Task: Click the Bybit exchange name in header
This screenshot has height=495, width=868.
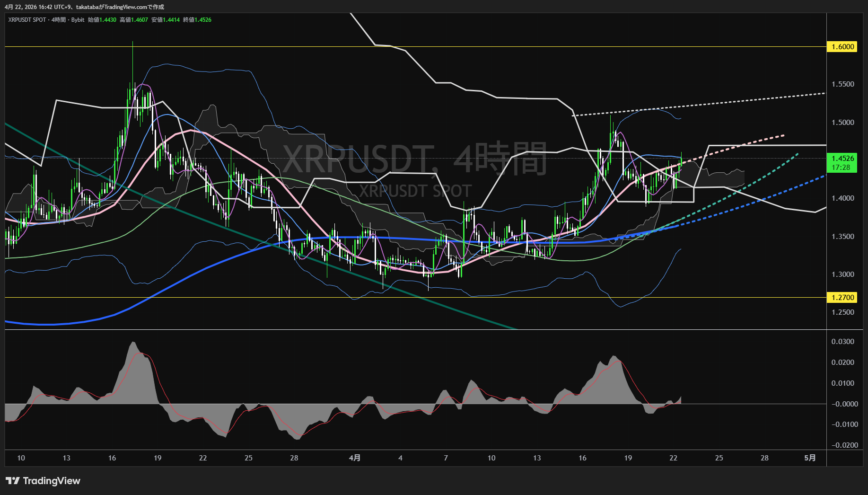Action: click(78, 20)
